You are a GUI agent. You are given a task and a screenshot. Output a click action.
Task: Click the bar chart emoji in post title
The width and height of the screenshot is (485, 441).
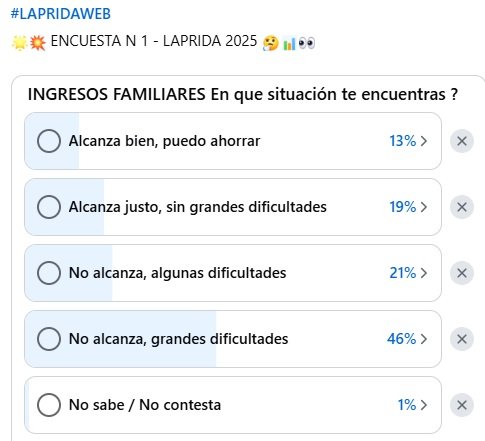pos(289,43)
